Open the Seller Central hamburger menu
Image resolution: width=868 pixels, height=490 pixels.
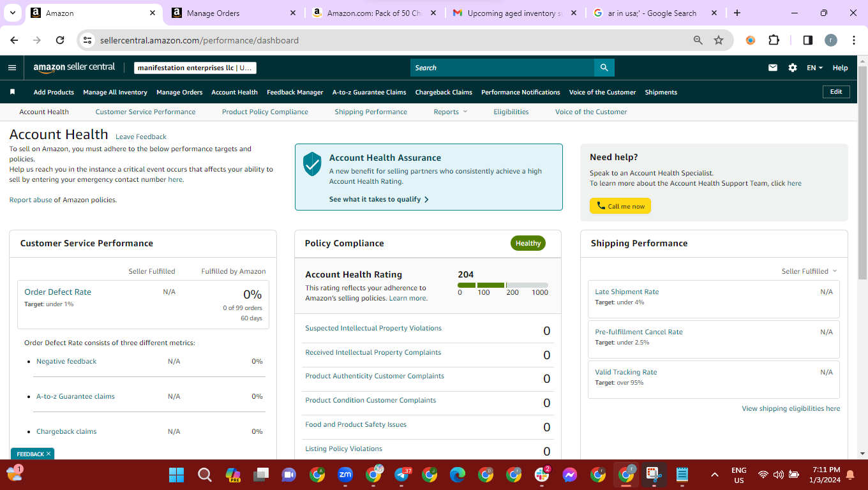12,68
